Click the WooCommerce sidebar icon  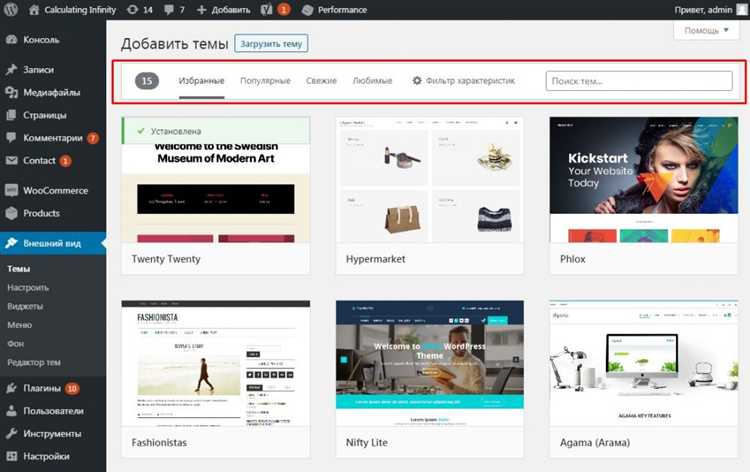pos(11,190)
